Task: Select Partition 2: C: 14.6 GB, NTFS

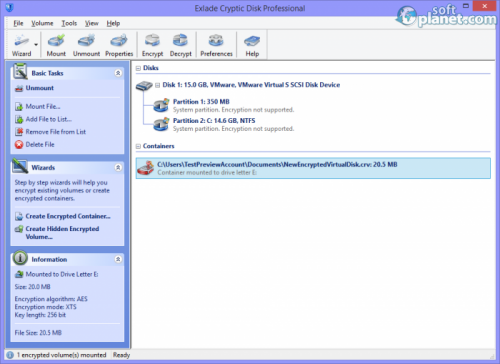Action: (x=214, y=121)
